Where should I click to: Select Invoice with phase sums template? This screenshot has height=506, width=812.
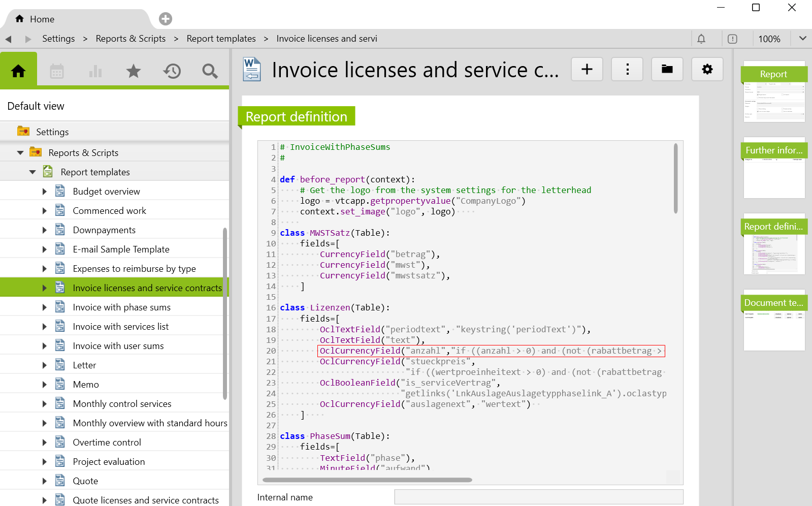point(121,307)
